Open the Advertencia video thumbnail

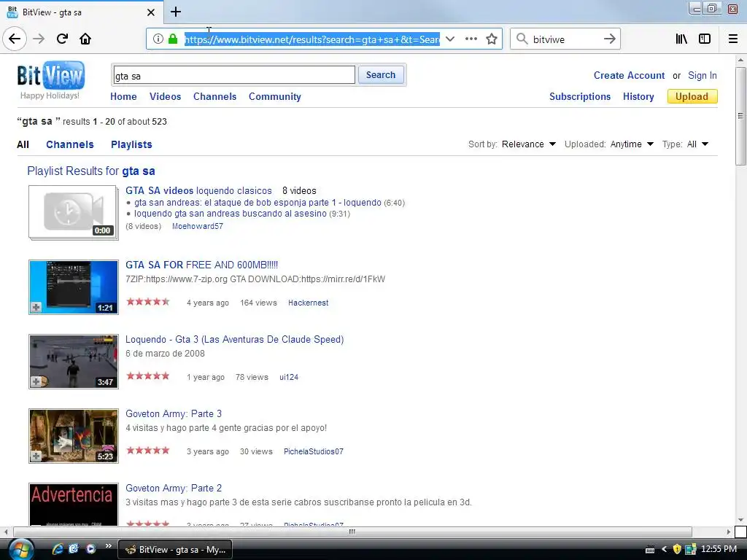pos(74,505)
